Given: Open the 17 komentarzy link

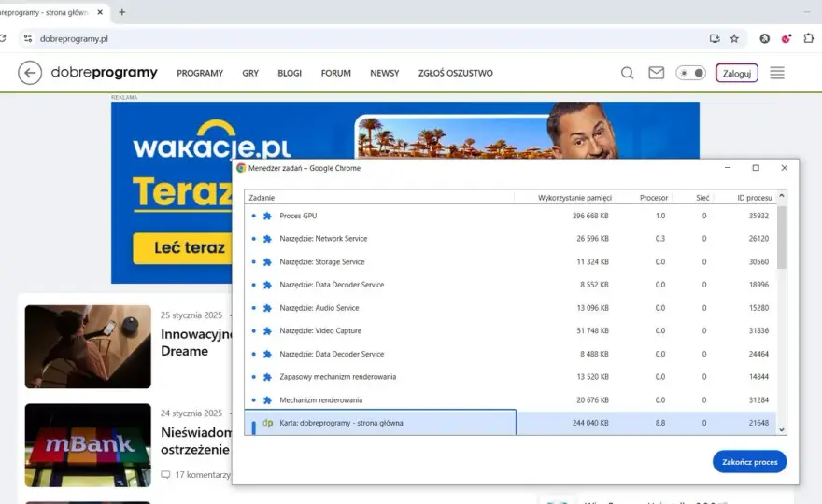Looking at the screenshot, I should 196,475.
